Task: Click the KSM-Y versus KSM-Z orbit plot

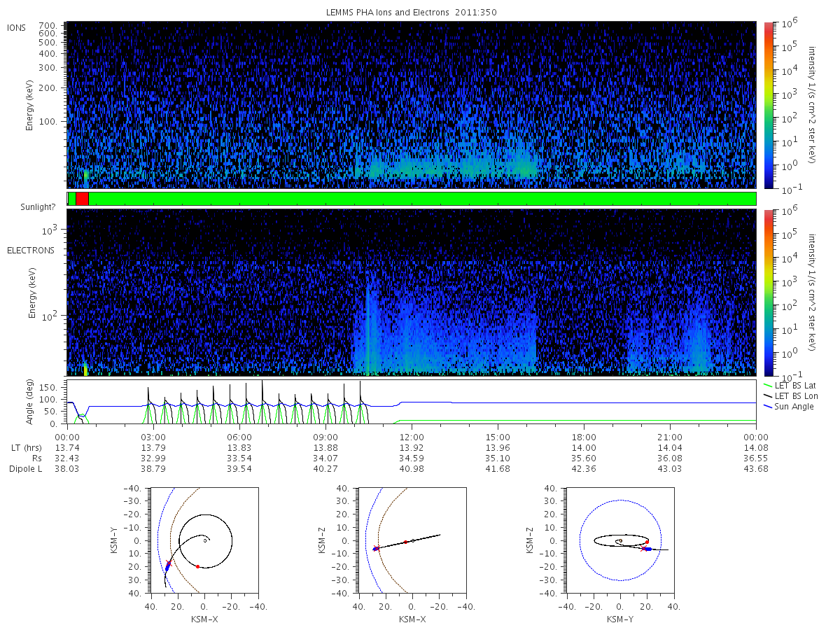Action: tap(620, 540)
